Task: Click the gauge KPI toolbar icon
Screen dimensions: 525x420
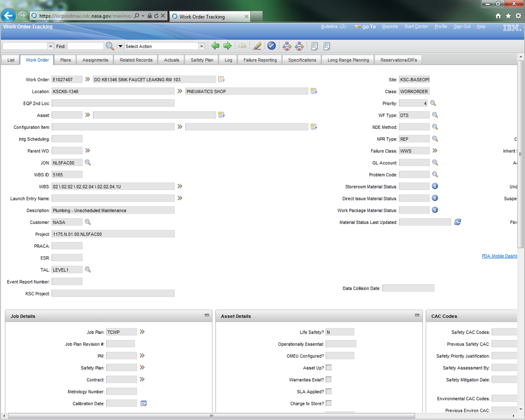Action: [242, 46]
